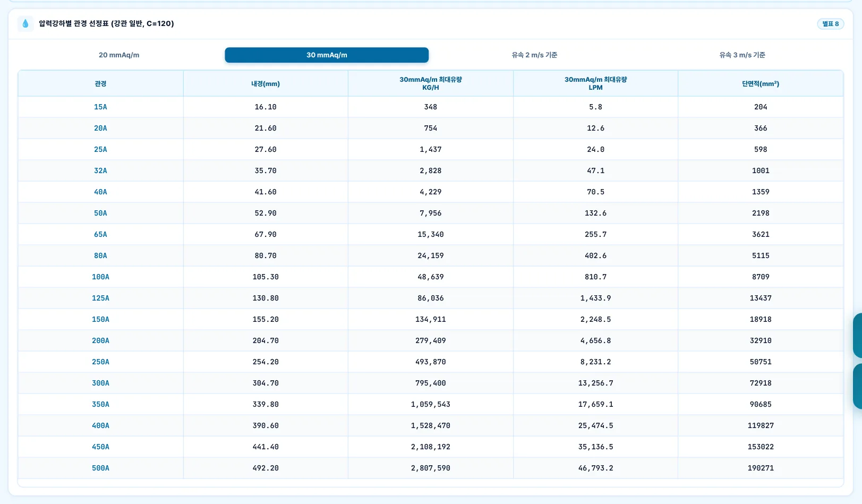Screen dimensions: 862x504
Task: Click the 별표 8 badge
Action: click(x=831, y=24)
